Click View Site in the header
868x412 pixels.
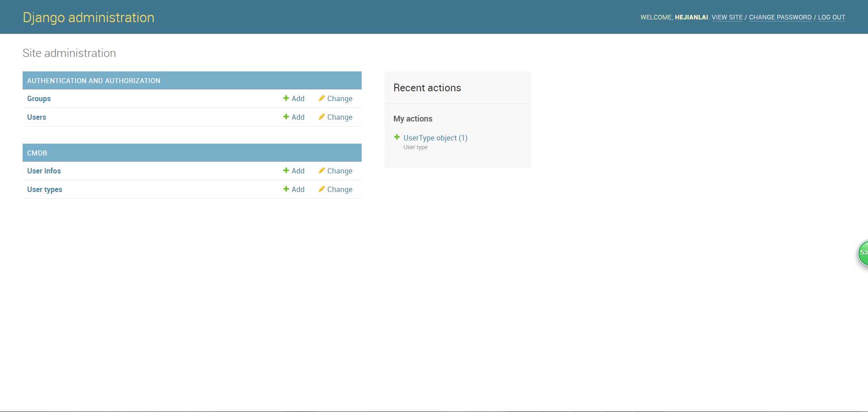[x=727, y=17]
